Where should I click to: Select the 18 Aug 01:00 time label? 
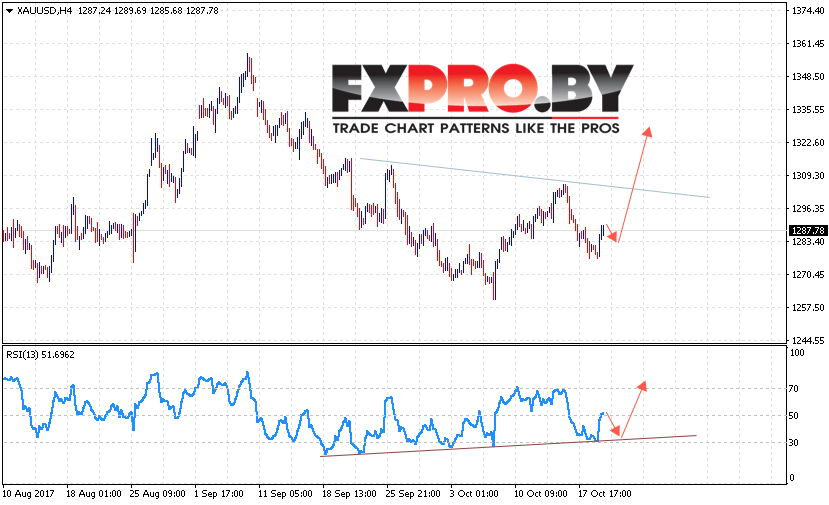tap(94, 494)
